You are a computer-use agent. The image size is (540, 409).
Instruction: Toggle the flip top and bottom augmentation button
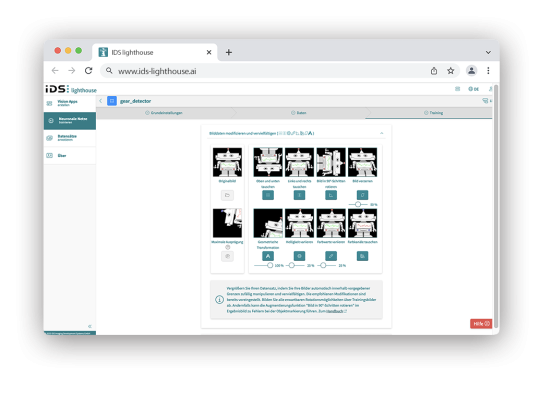[x=268, y=195]
